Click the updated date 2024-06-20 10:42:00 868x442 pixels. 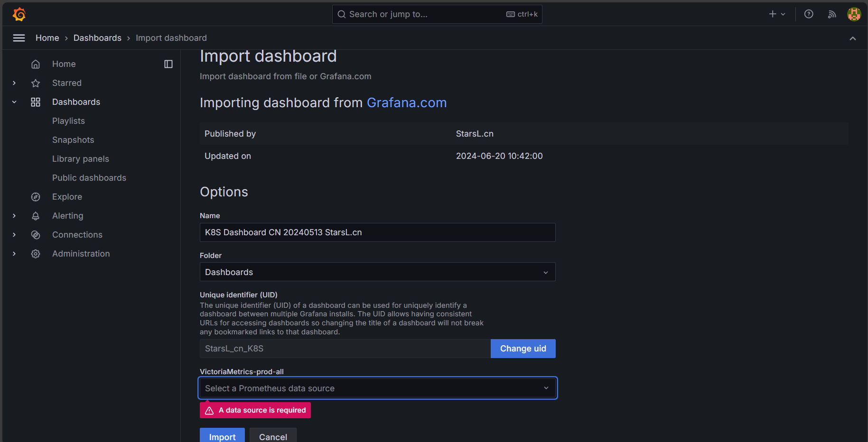coord(499,156)
